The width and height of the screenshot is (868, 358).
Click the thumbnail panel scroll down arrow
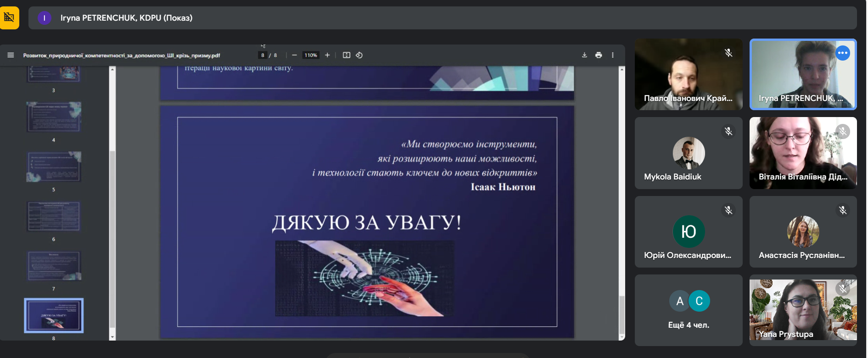click(112, 337)
